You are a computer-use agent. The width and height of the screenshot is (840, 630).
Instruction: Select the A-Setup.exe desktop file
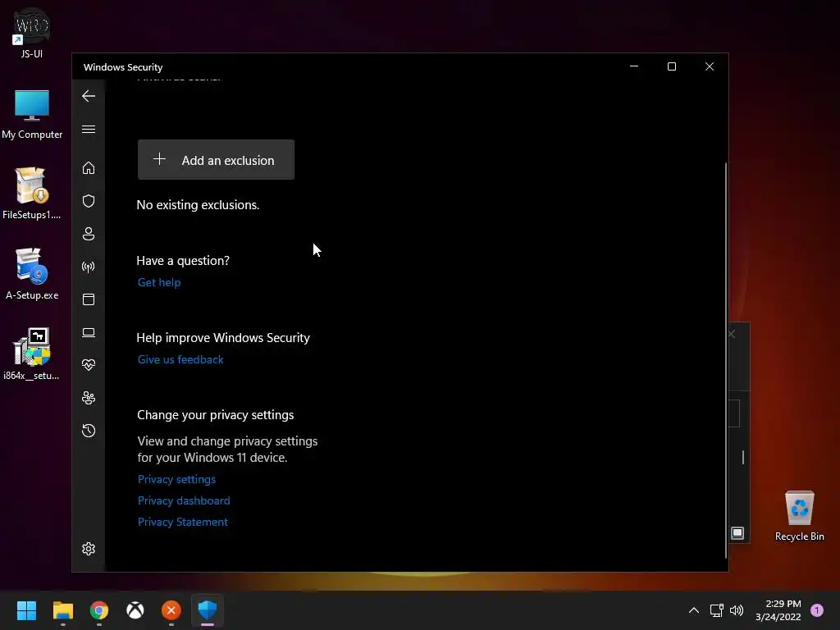tap(32, 274)
